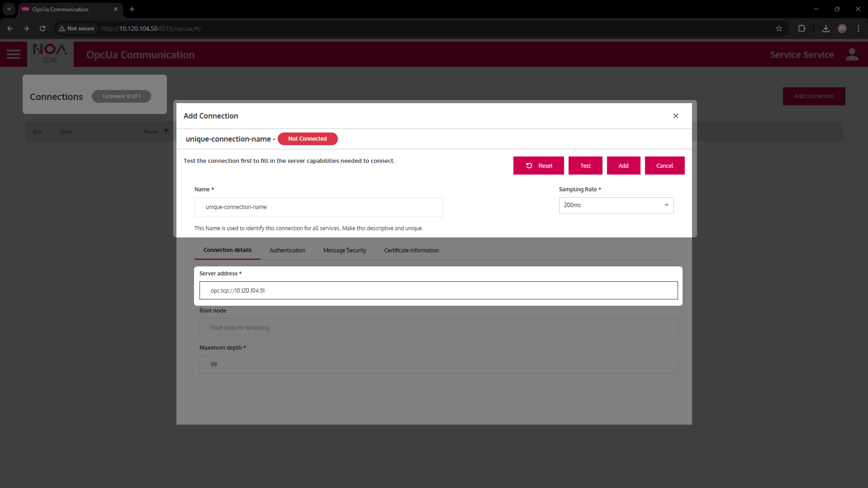Open the user account icon beside Service Service
Screen dimensions: 868x488
pyautogui.click(x=852, y=54)
